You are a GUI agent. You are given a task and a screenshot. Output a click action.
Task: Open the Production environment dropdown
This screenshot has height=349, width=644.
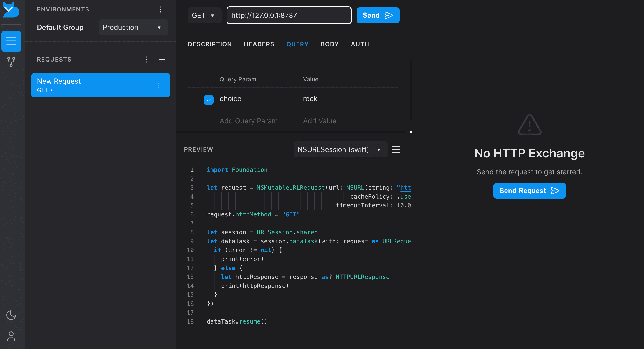[133, 27]
